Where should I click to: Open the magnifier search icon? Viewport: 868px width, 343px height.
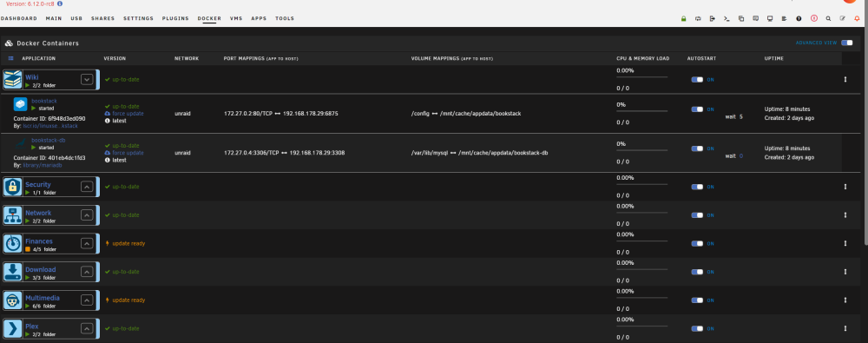828,18
